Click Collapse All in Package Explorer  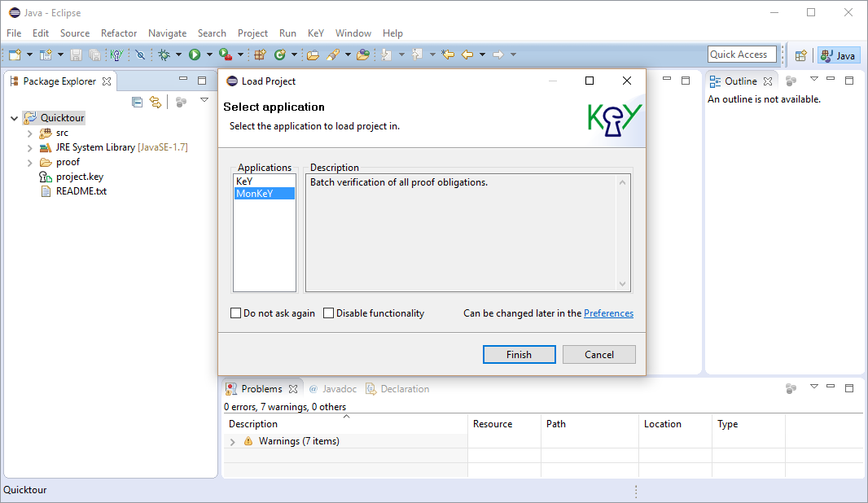pyautogui.click(x=138, y=102)
